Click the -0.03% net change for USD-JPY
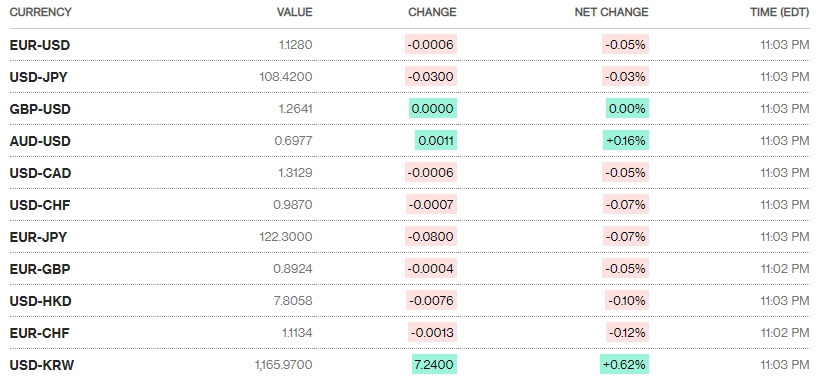820x378 pixels. pyautogui.click(x=625, y=76)
